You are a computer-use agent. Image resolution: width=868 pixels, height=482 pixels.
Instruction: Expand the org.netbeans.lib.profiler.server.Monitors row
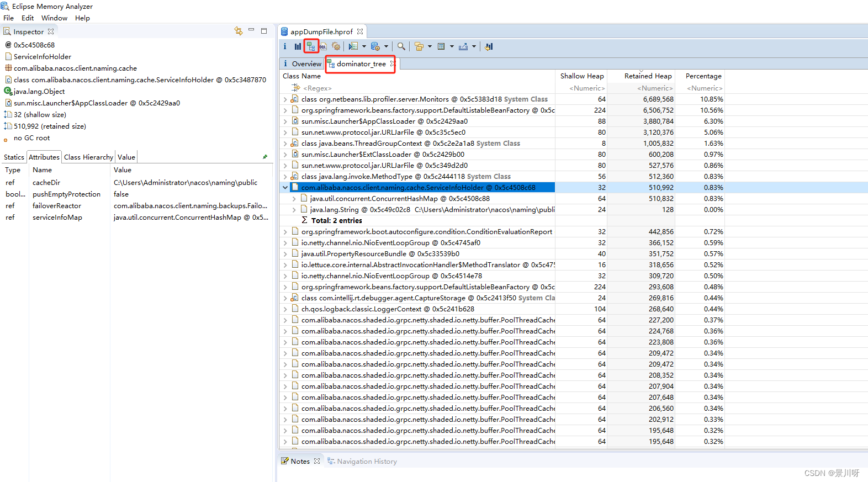(x=285, y=99)
